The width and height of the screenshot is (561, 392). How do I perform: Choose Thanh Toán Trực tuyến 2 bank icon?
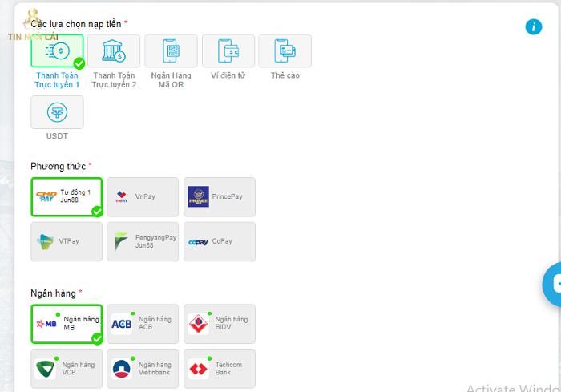pos(114,51)
